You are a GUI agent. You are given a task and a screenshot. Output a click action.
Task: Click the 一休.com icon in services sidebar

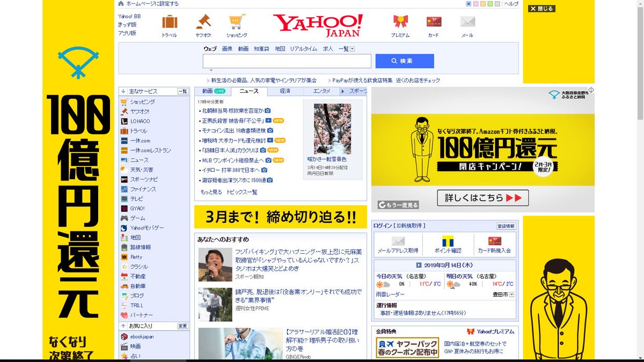(124, 141)
